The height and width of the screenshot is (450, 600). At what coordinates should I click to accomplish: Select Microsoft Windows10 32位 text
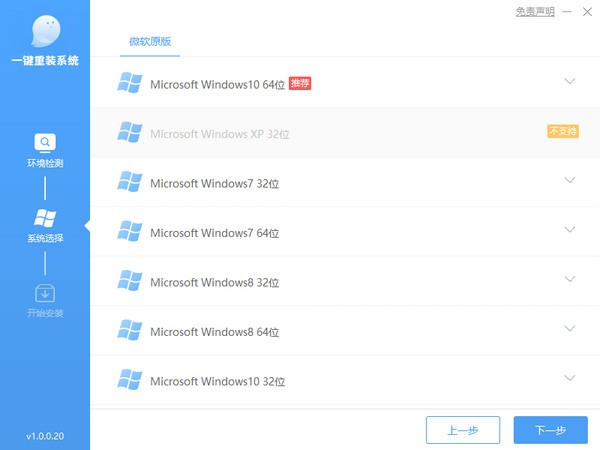217,381
